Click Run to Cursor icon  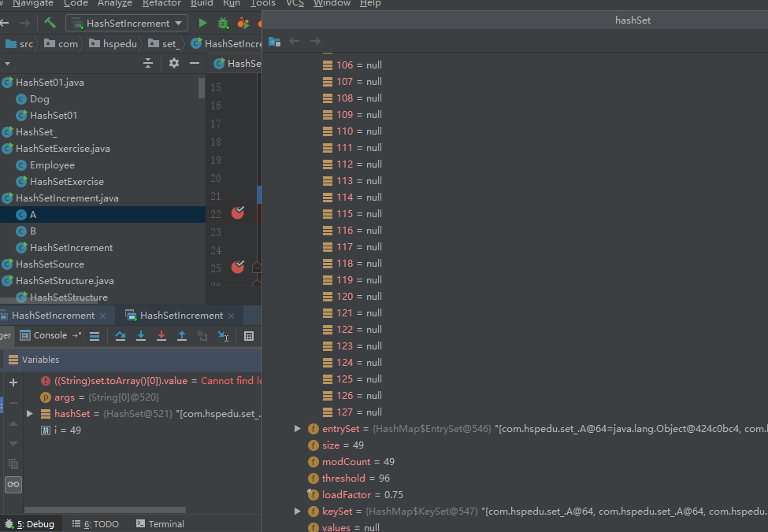click(x=224, y=336)
